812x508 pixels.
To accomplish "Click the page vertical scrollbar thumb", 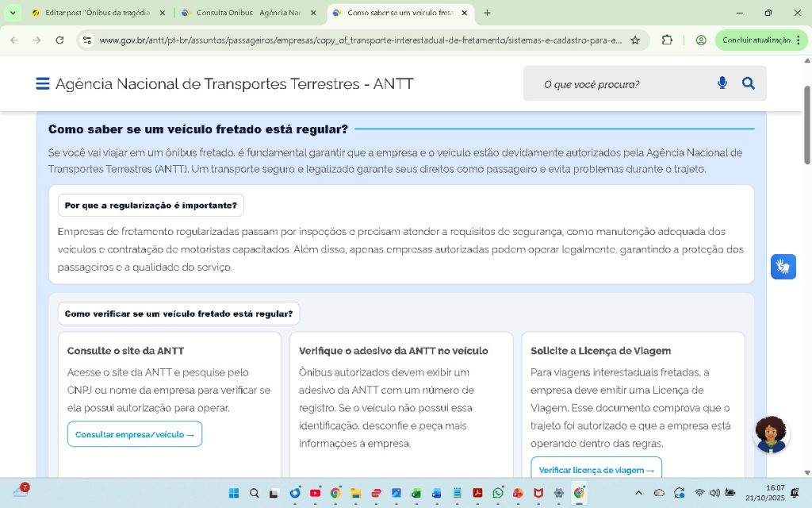I will click(806, 125).
